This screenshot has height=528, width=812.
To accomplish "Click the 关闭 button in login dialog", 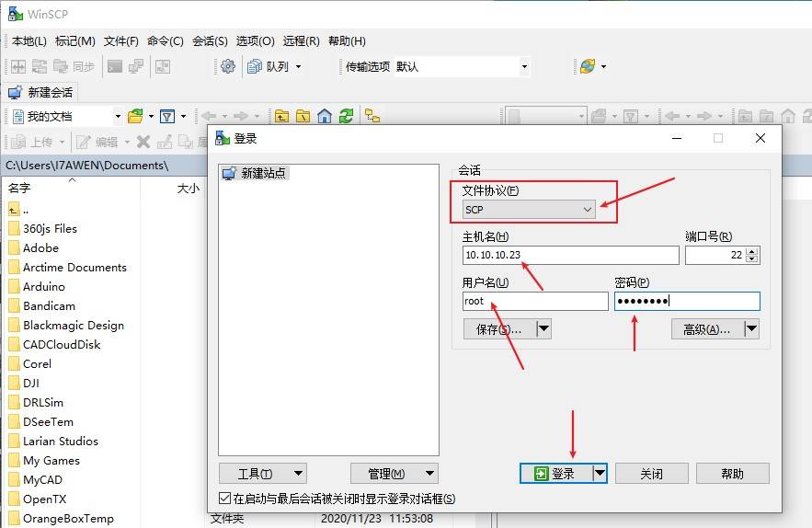I will point(651,474).
